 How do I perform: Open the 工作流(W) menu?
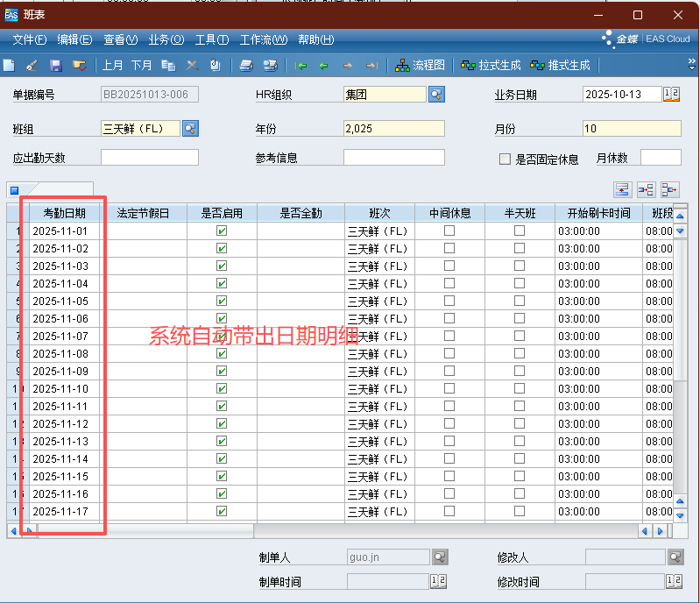[x=263, y=39]
